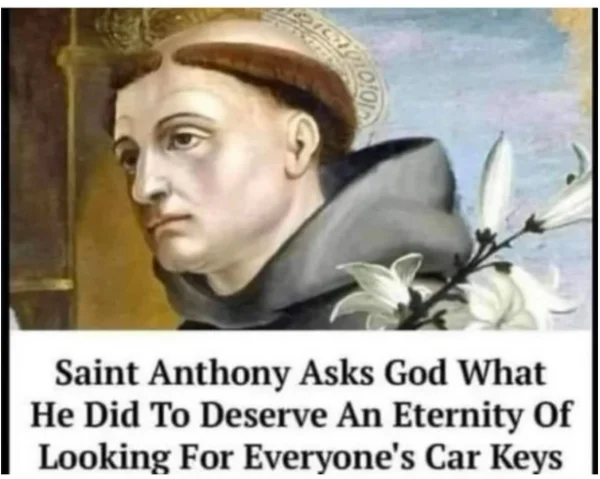
Task: Open the headline starting 'Saint Anthony Asks God'
Action: click(301, 414)
